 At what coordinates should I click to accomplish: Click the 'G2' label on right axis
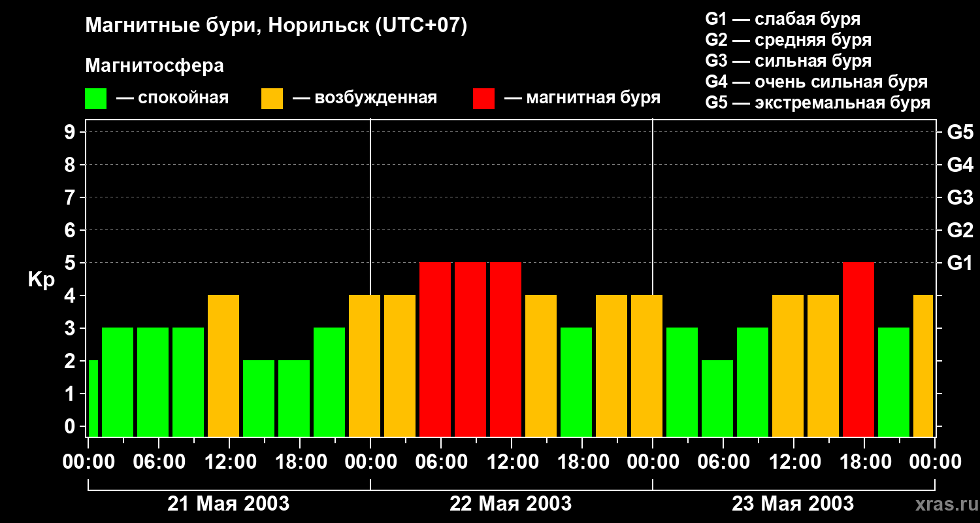tap(960, 230)
